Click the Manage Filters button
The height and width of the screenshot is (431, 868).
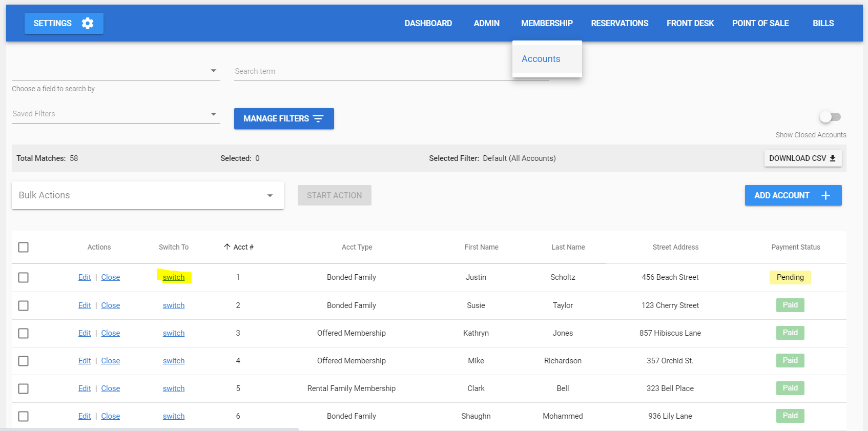[284, 118]
